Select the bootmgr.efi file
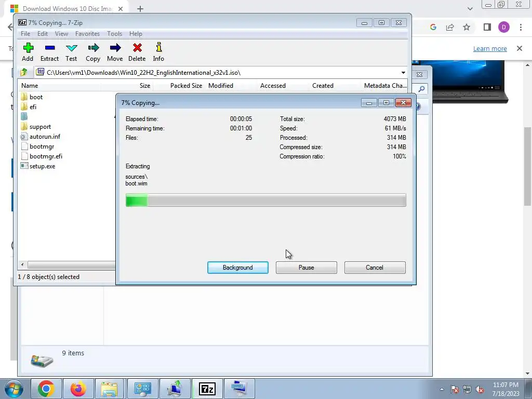 point(42,156)
